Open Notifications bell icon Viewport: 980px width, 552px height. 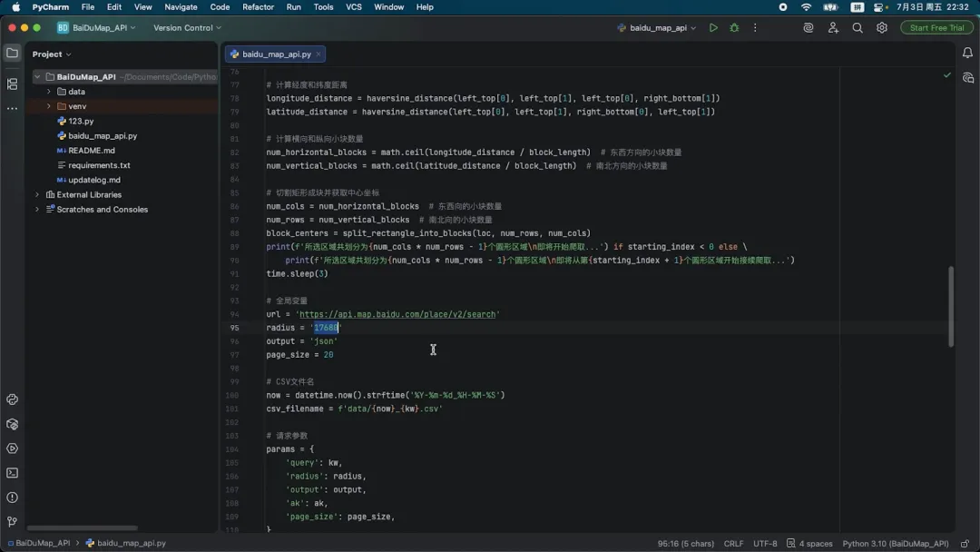pos(967,54)
